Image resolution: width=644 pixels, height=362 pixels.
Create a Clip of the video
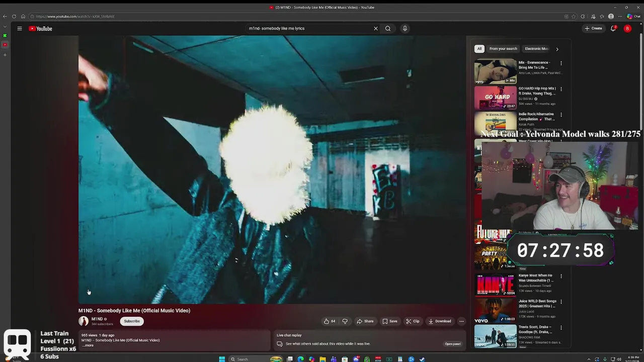click(413, 321)
